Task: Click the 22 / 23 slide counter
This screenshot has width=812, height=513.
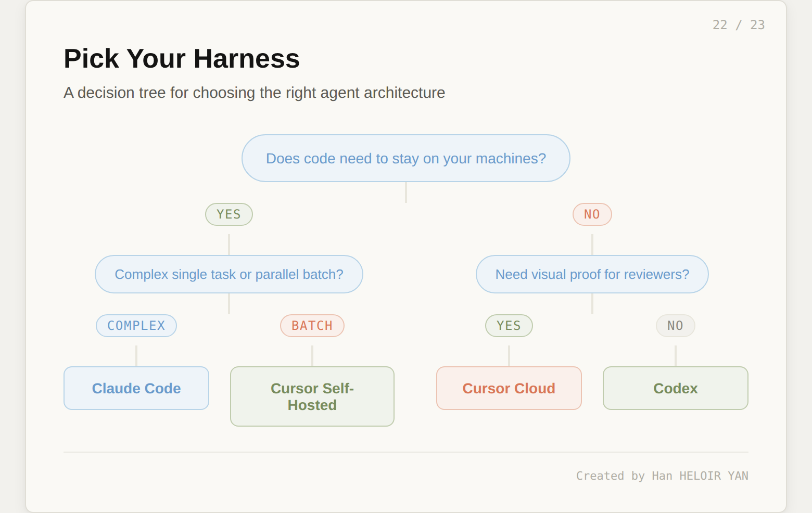Action: [738, 25]
